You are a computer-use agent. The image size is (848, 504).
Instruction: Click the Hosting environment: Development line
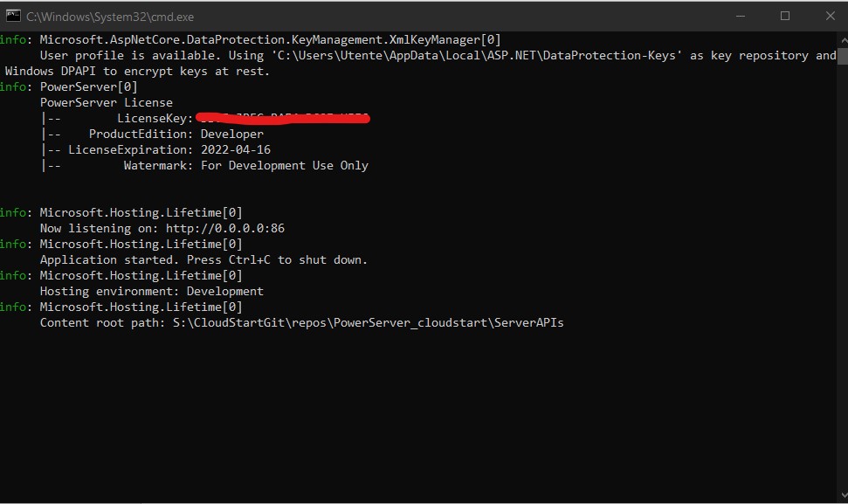[151, 292]
